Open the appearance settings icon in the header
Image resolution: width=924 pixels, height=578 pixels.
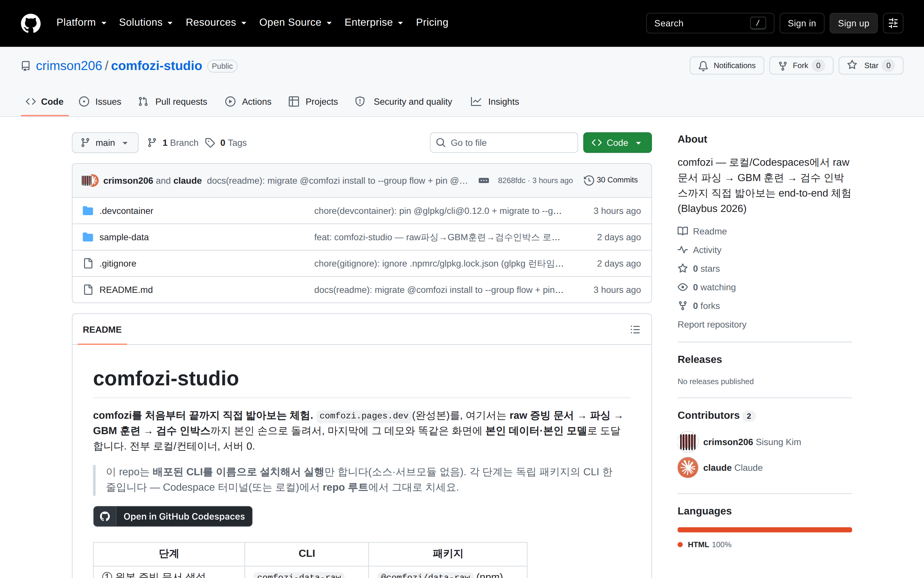[893, 23]
